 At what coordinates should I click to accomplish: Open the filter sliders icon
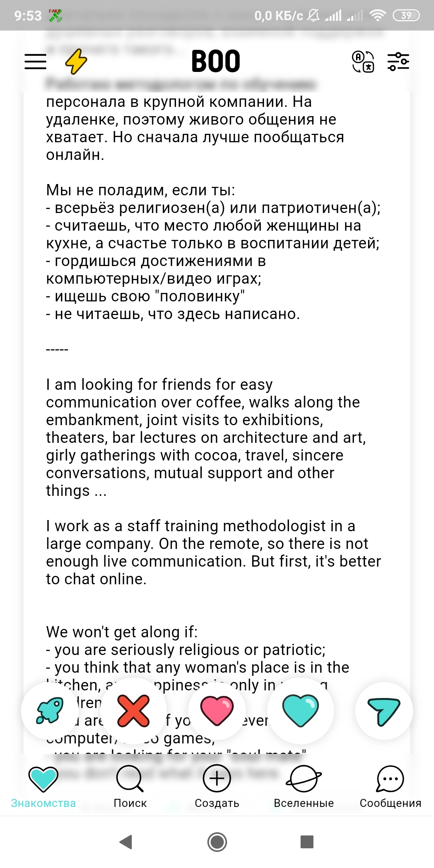click(x=398, y=61)
